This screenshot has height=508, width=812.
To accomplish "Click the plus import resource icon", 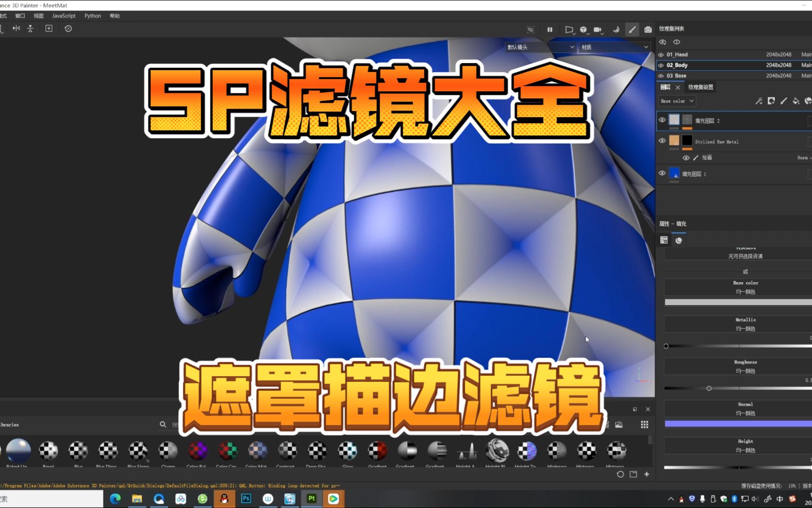I will coord(647,474).
